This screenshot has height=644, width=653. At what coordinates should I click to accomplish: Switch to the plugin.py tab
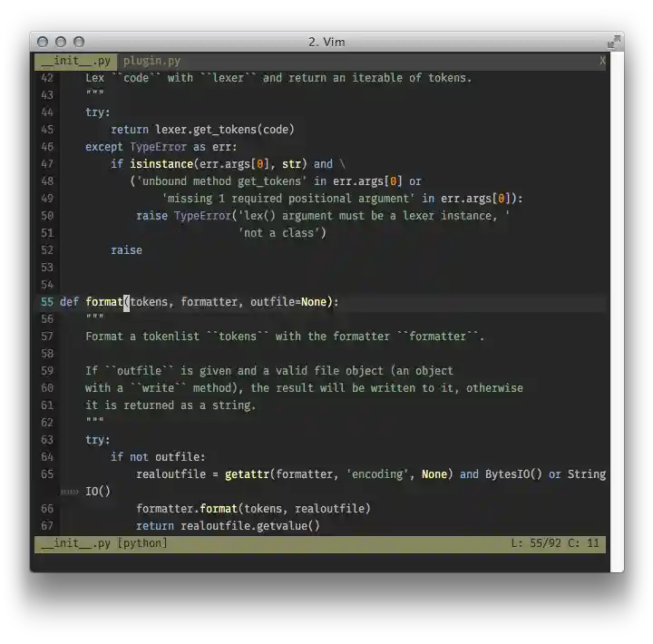point(152,62)
